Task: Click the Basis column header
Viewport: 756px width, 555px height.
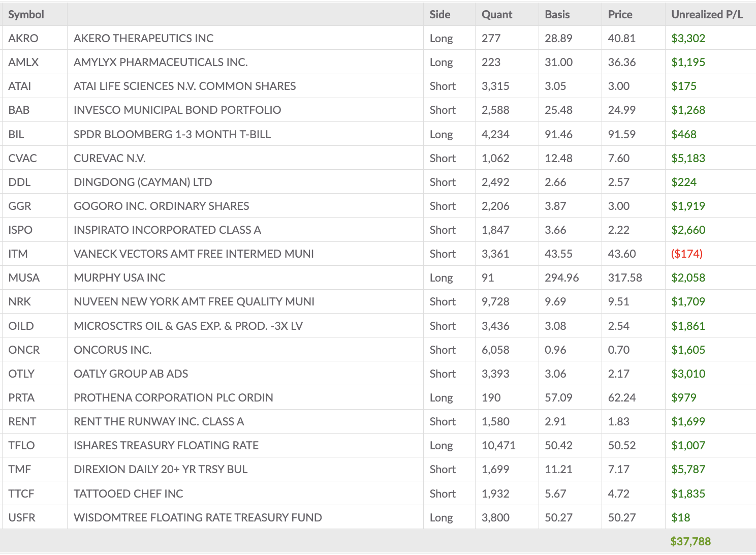Action: [x=557, y=14]
